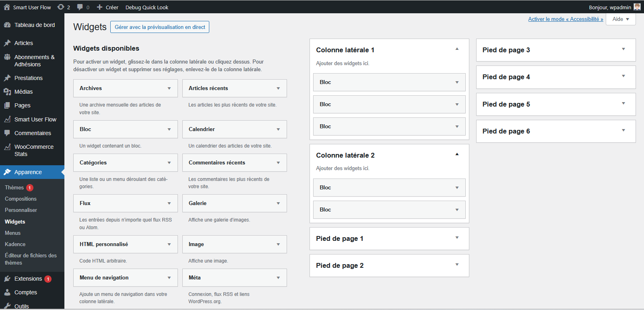The image size is (644, 310).
Task: Click the red update badge on Extensions
Action: (x=48, y=279)
